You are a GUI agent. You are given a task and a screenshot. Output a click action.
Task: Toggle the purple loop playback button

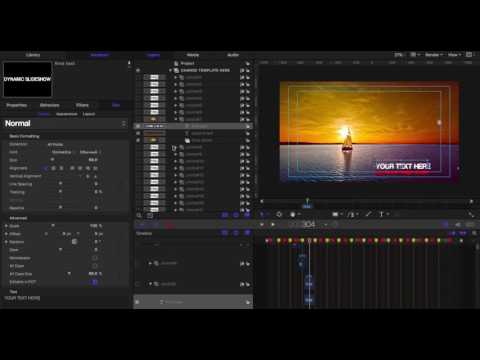(x=445, y=225)
